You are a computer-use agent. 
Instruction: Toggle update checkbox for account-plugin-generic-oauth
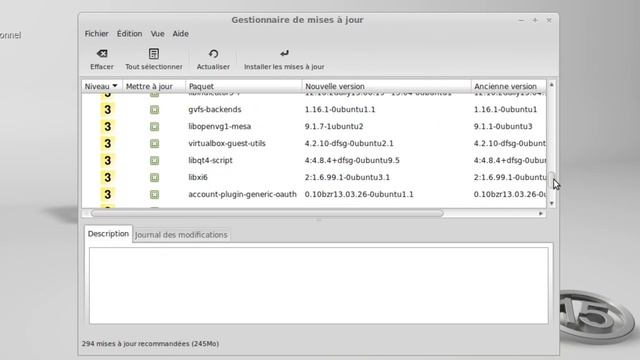tap(154, 195)
